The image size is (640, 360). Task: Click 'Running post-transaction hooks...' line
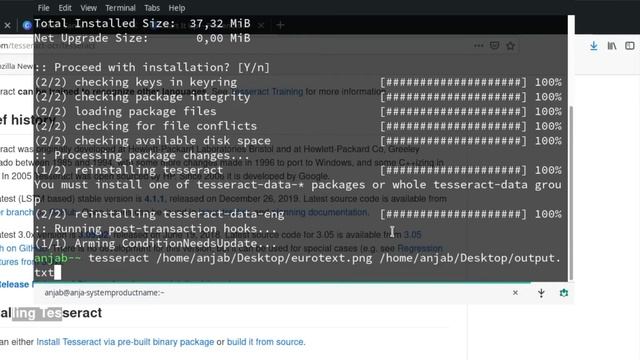coord(156,229)
